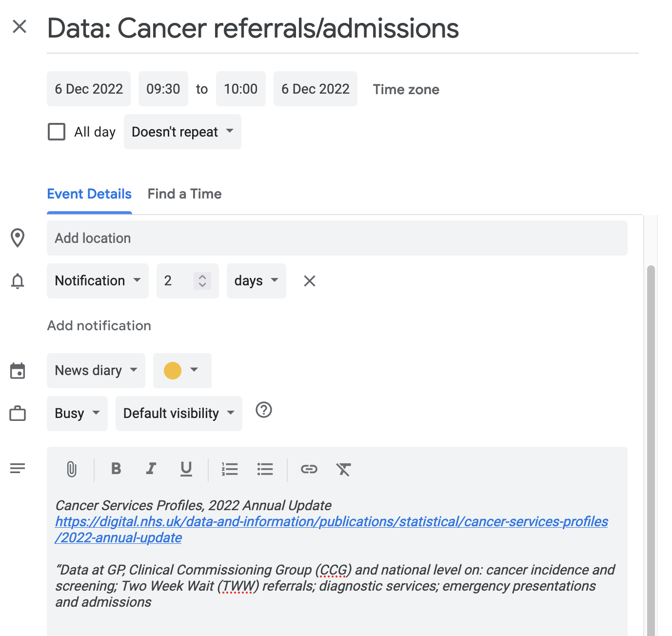Insert a bulleted list
This screenshot has height=636, width=672.
click(265, 469)
